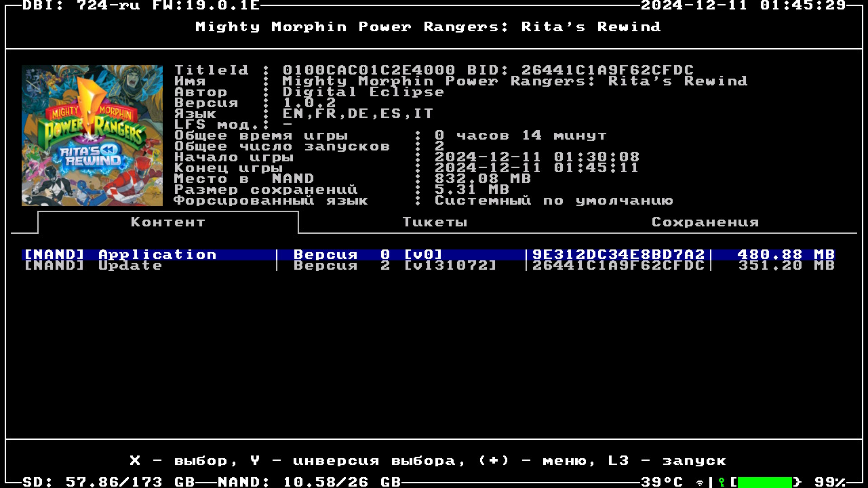Click the green key icon beside the battery
868x488 pixels.
(722, 482)
